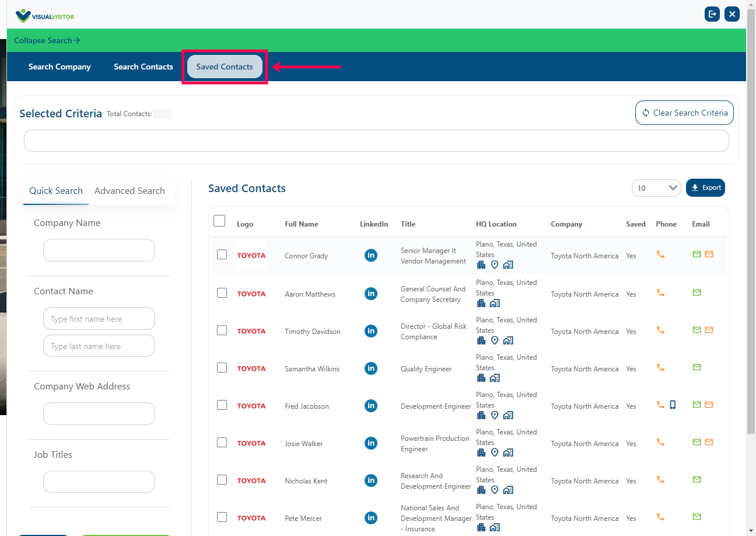Click Timothy Davidson's orange email icon
This screenshot has height=536, width=756.
pyautogui.click(x=709, y=330)
